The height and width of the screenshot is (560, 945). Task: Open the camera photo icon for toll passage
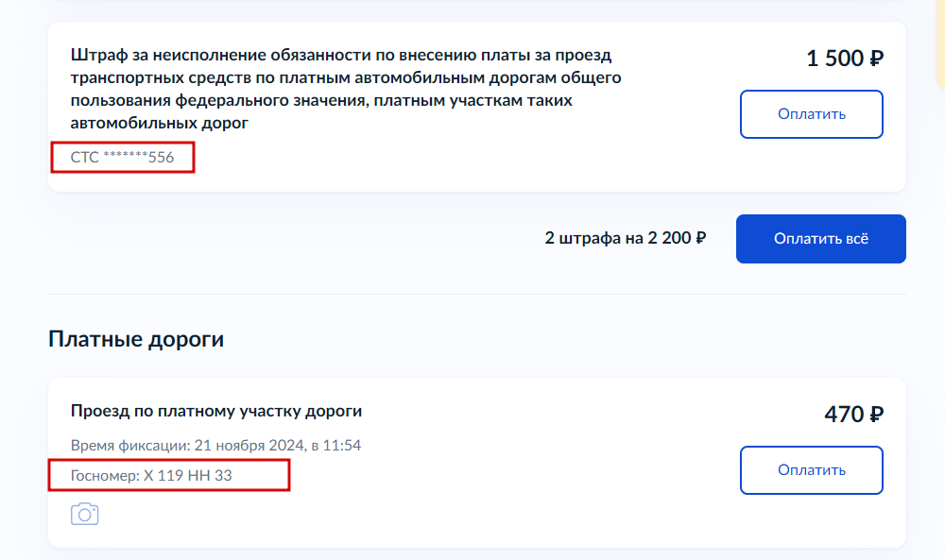(84, 514)
